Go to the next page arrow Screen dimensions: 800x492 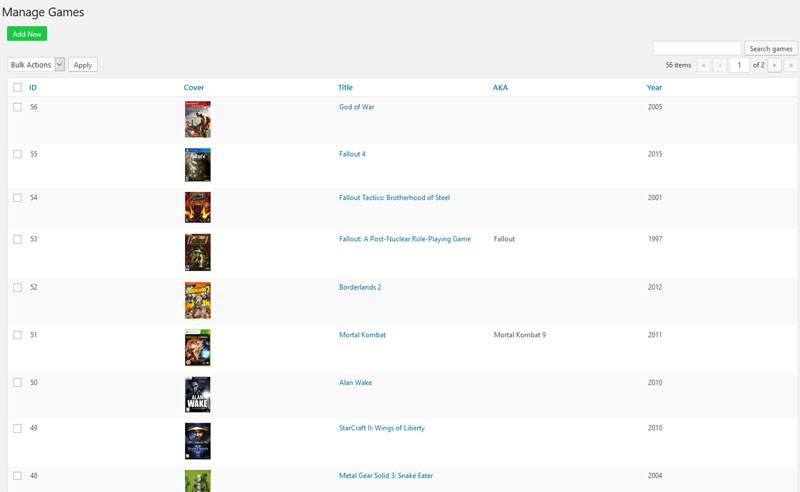tap(774, 65)
